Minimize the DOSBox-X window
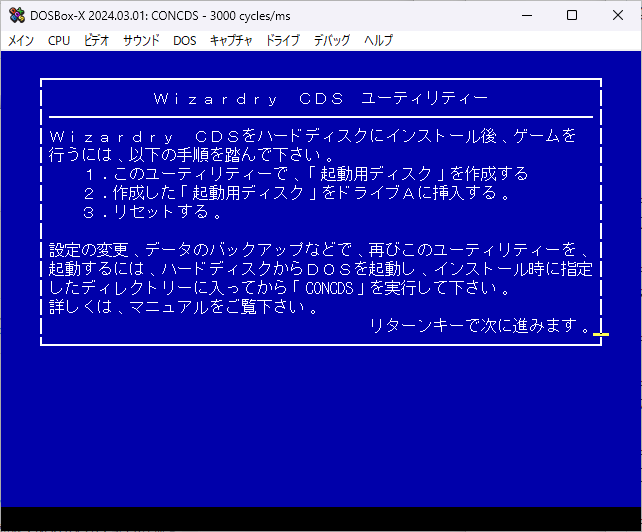 (527, 16)
